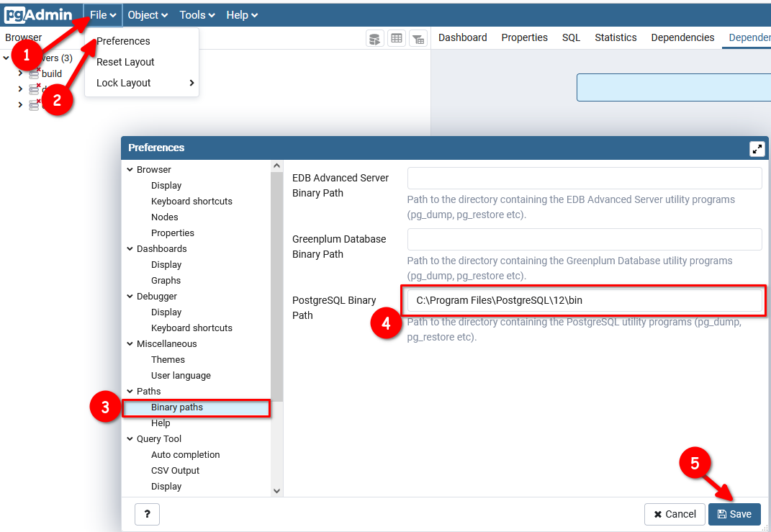Image resolution: width=771 pixels, height=532 pixels.
Task: Open the Query Tool toolbar icon
Action: click(x=374, y=38)
